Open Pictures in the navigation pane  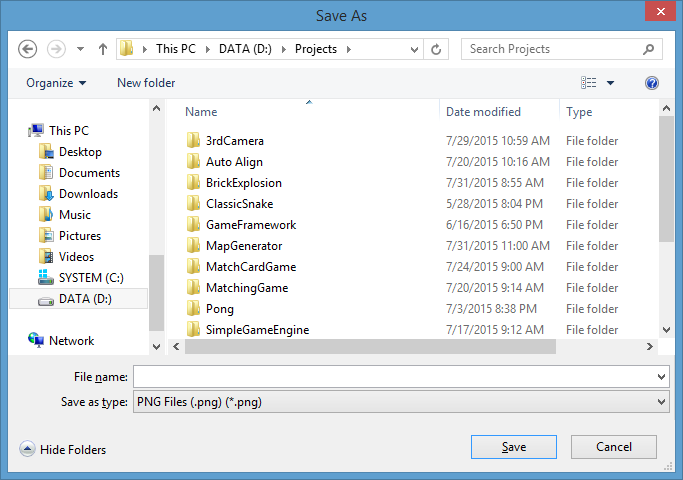pyautogui.click(x=80, y=236)
